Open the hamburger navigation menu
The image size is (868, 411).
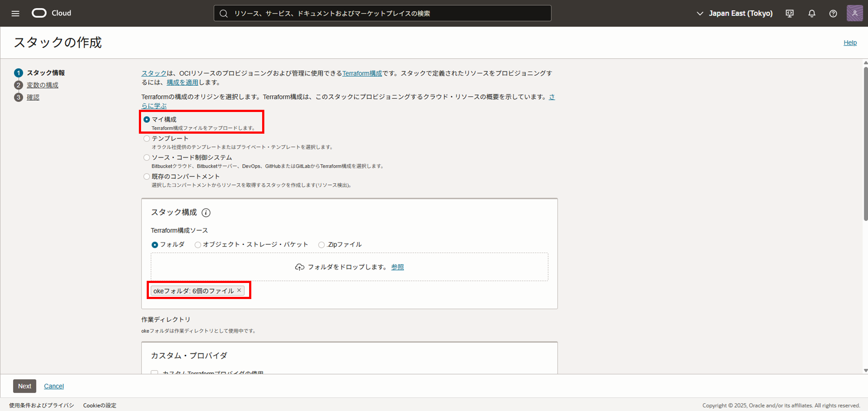pyautogui.click(x=16, y=13)
